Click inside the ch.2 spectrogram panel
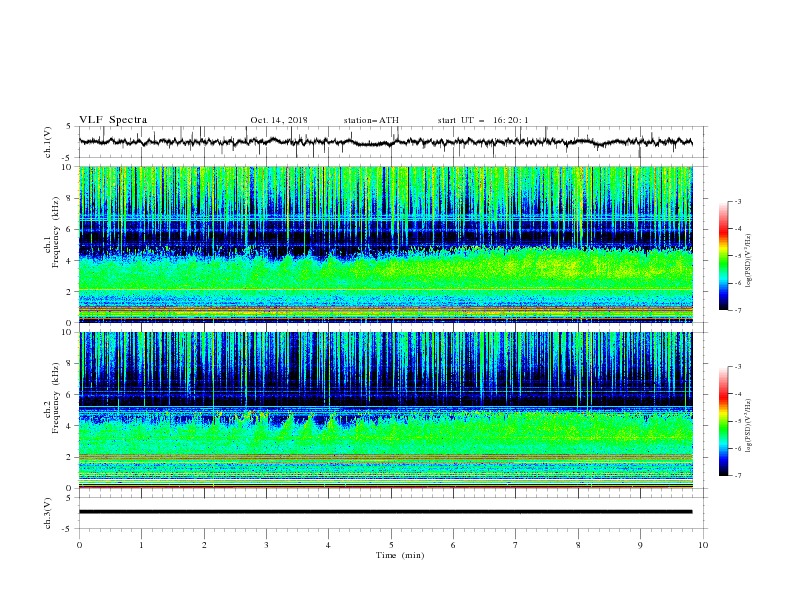 pos(385,410)
